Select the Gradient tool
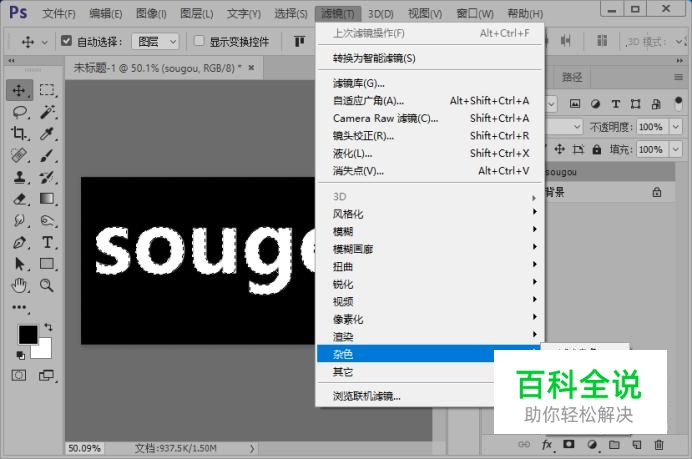 [x=47, y=199]
